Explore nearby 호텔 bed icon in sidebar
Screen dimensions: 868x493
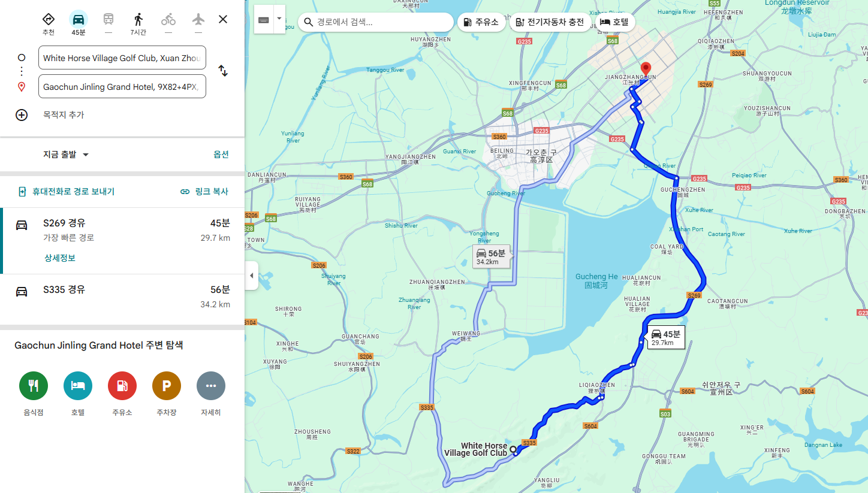pos(78,386)
